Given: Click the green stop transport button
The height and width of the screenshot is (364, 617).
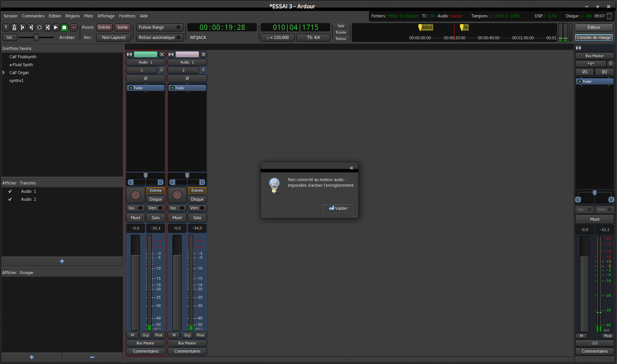Looking at the screenshot, I should 64,27.
